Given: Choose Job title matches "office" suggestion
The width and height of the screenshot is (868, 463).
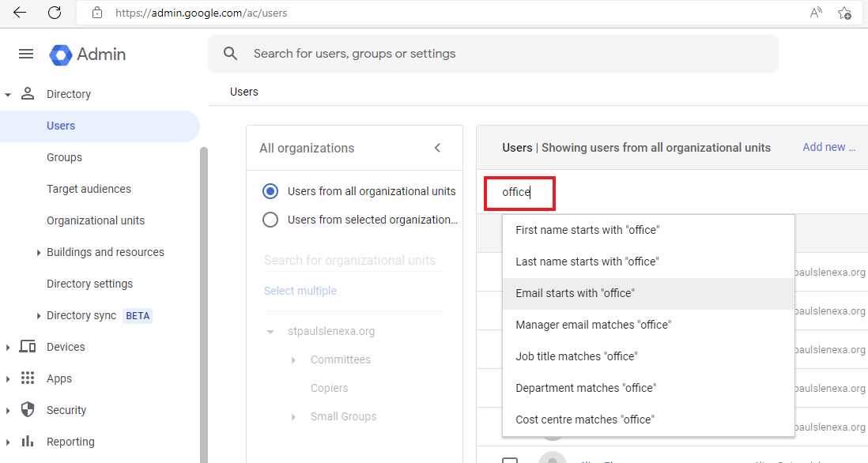Looking at the screenshot, I should pyautogui.click(x=576, y=356).
